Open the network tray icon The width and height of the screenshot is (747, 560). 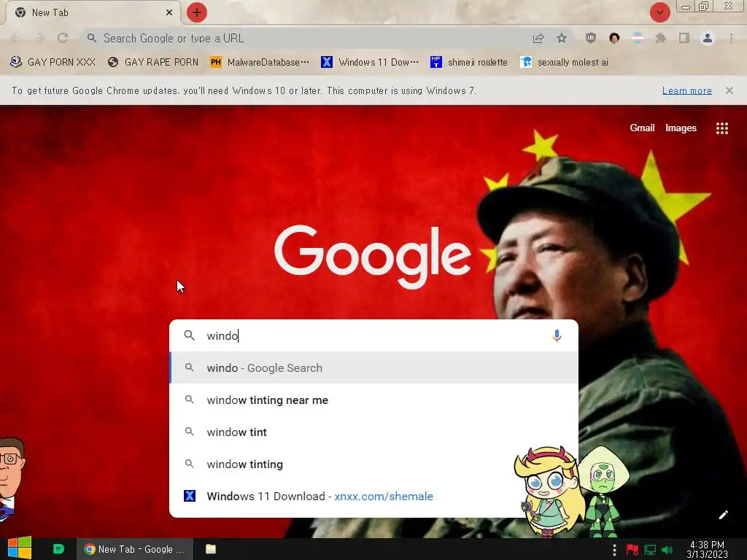tap(650, 550)
